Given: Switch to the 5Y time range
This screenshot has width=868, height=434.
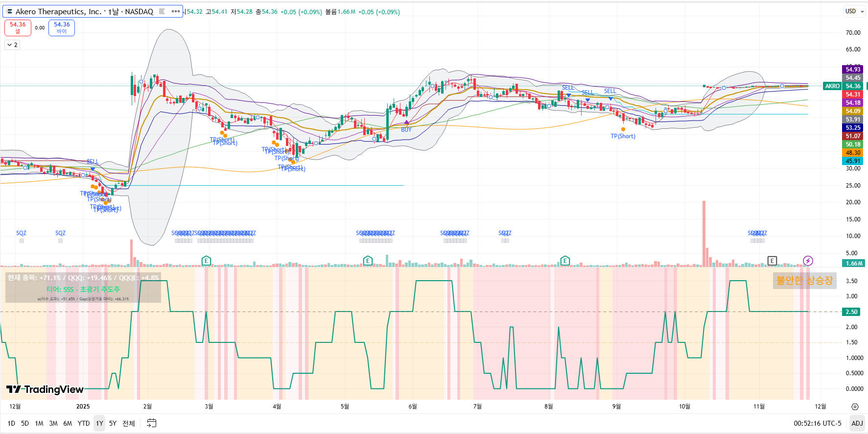Looking at the screenshot, I should (113, 423).
